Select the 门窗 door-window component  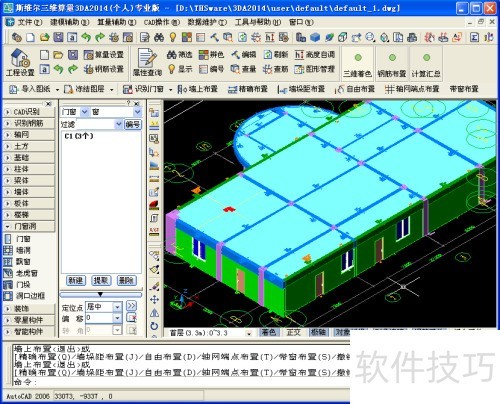(17, 239)
